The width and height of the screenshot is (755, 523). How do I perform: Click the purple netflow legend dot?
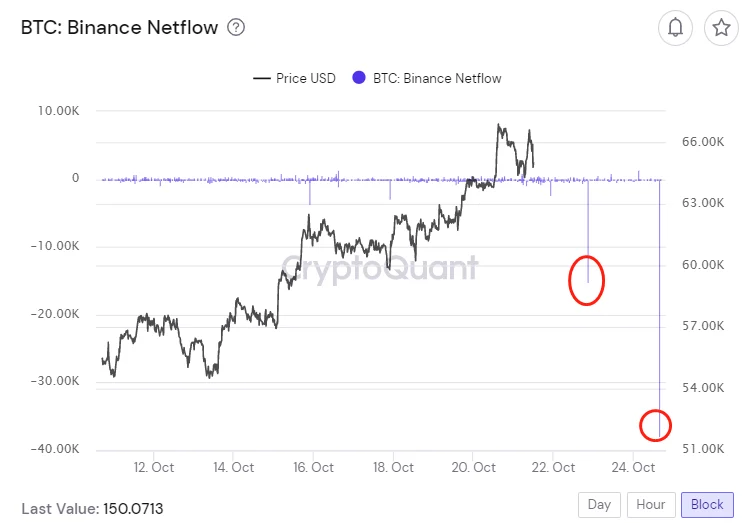click(359, 78)
